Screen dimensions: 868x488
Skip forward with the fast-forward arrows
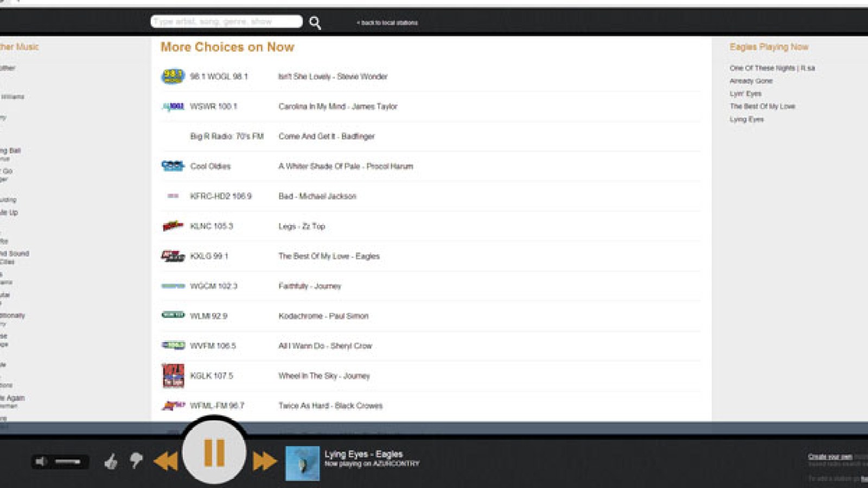pos(264,461)
